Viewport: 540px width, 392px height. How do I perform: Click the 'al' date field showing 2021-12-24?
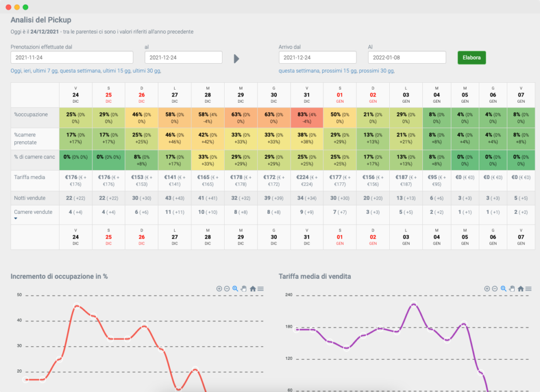[184, 57]
